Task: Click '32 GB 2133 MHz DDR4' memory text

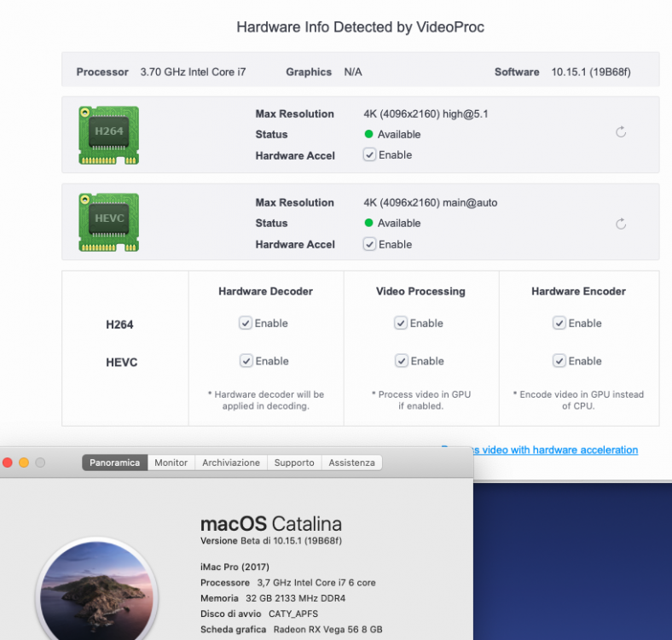Action: [295, 598]
